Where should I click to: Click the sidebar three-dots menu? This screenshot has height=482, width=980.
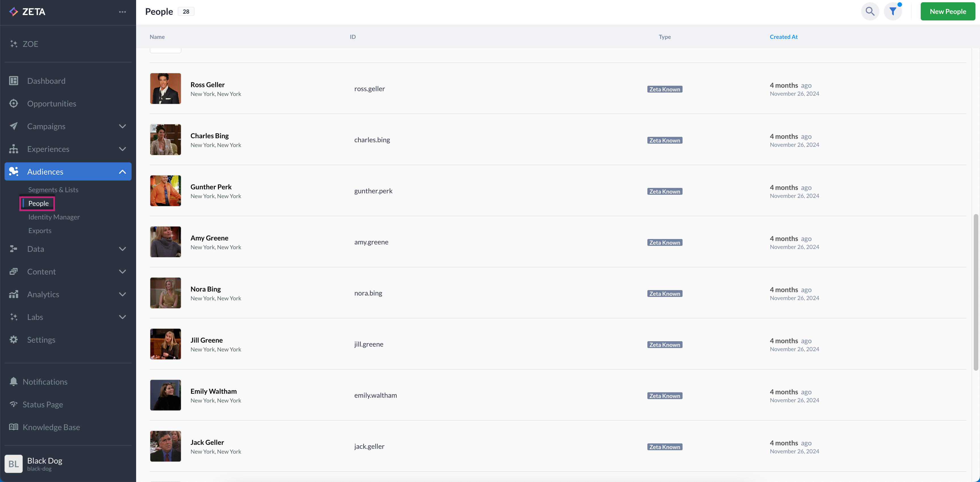coord(122,12)
